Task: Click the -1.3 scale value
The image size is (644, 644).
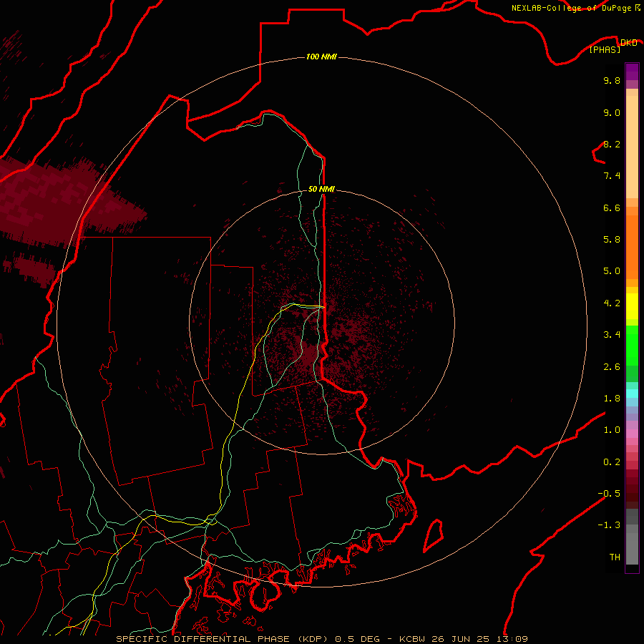Action: 609,525
